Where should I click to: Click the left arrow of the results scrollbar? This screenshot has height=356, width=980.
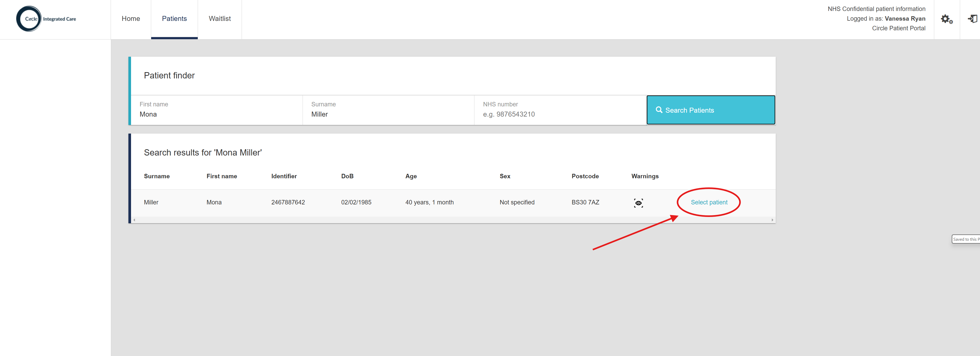tap(134, 220)
